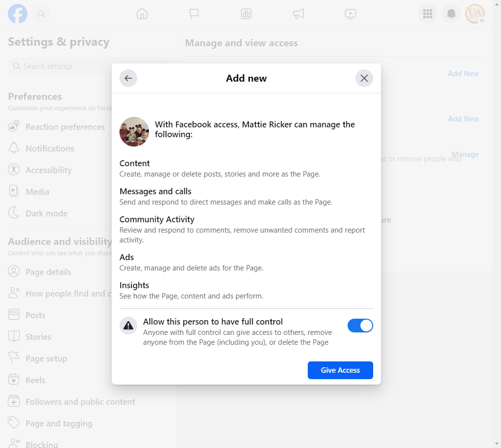Click the Page and tagging tag icon

(x=14, y=423)
